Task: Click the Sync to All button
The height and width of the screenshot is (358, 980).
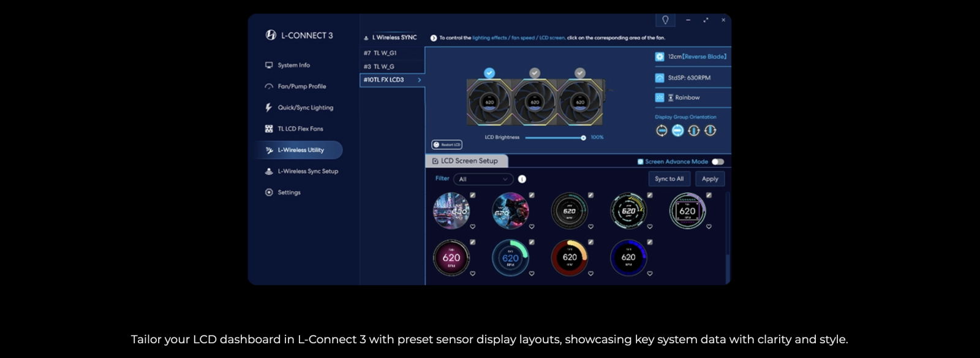Action: click(x=669, y=179)
